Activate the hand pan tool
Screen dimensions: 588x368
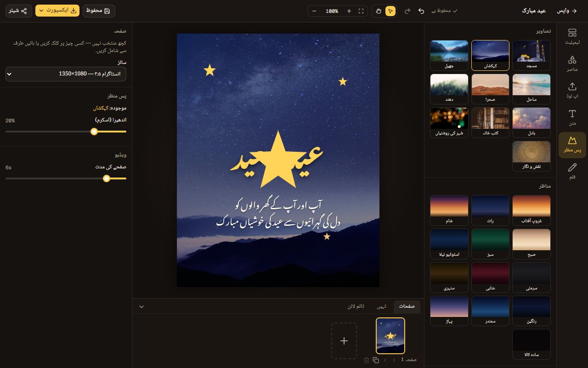click(379, 11)
